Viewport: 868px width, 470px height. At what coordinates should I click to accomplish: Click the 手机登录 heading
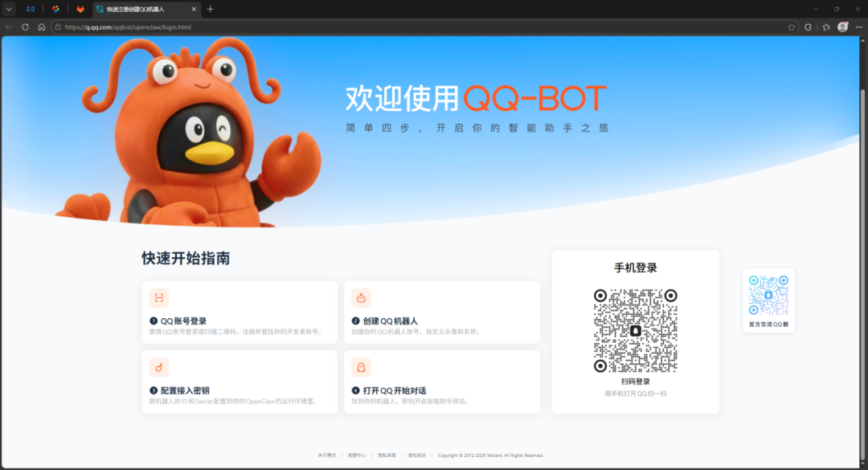click(636, 268)
